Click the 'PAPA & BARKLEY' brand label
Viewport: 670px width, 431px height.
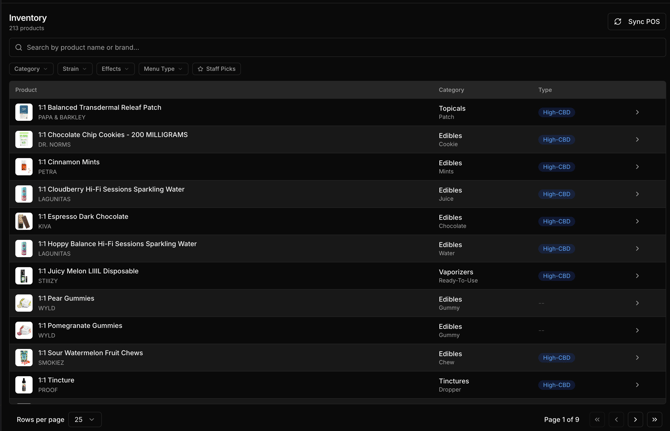point(62,117)
